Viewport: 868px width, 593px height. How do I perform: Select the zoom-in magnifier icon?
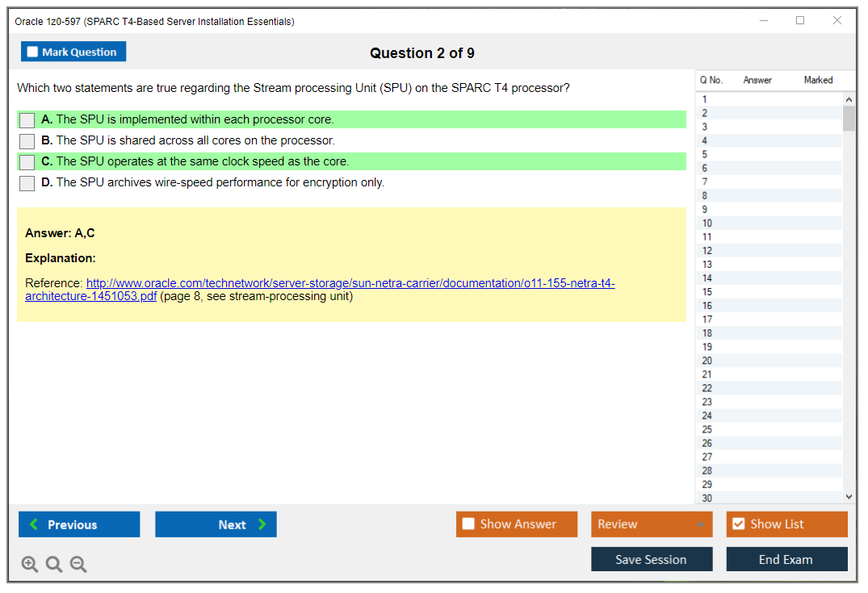pos(29,564)
